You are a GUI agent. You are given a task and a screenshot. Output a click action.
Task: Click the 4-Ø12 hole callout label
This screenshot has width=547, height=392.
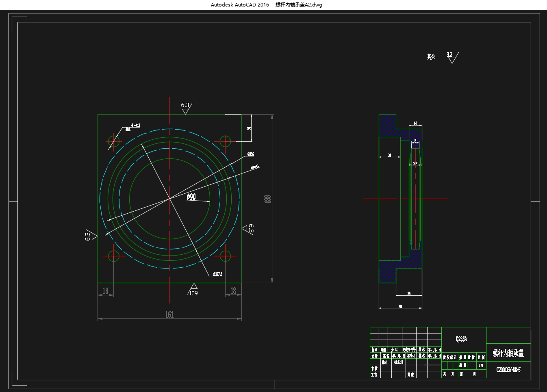pyautogui.click(x=135, y=126)
